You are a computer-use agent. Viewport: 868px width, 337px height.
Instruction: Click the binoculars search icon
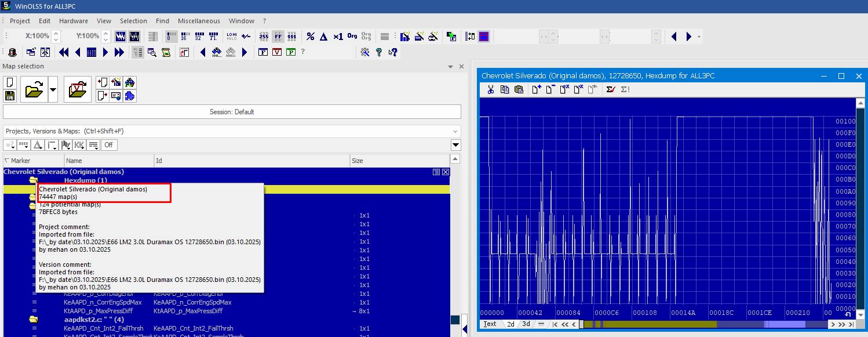click(x=217, y=52)
